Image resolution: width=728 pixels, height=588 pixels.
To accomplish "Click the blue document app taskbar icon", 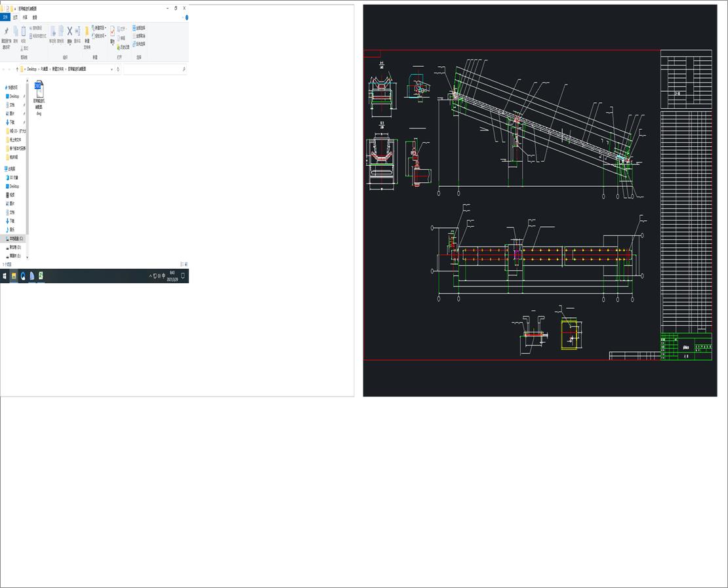I will (x=32, y=276).
